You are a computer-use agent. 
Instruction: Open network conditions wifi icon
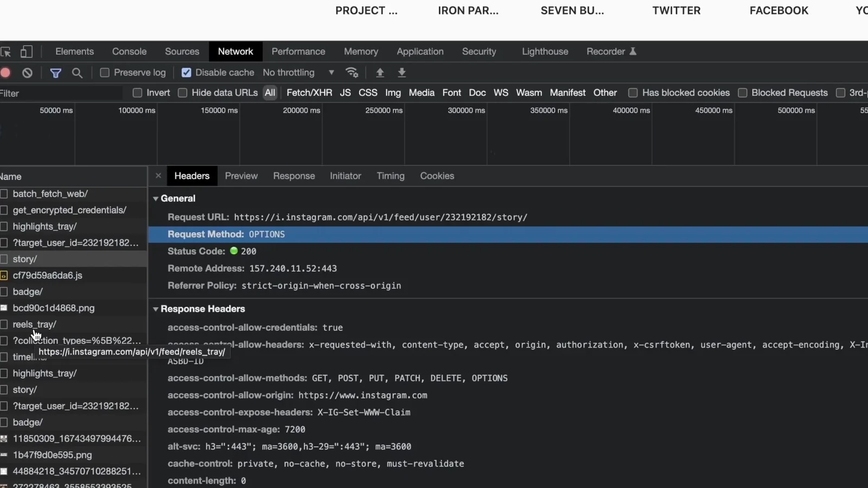[x=352, y=73]
